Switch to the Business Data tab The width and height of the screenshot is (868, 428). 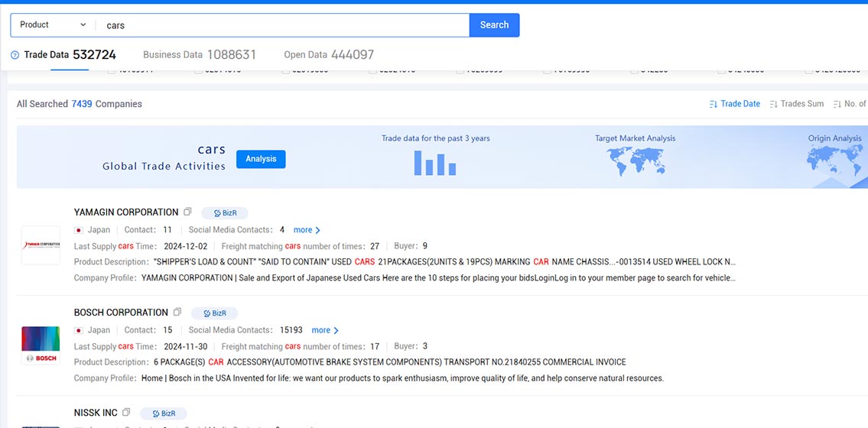coord(200,55)
